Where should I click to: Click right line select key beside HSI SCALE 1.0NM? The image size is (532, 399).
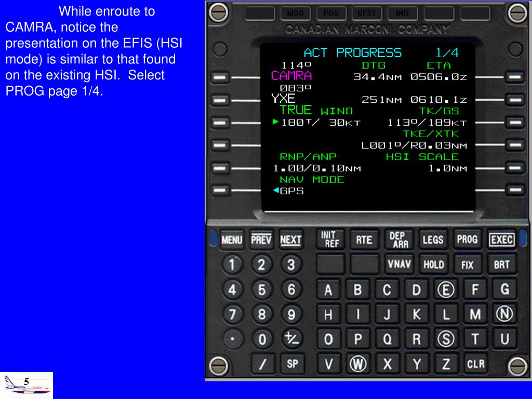[515, 168]
